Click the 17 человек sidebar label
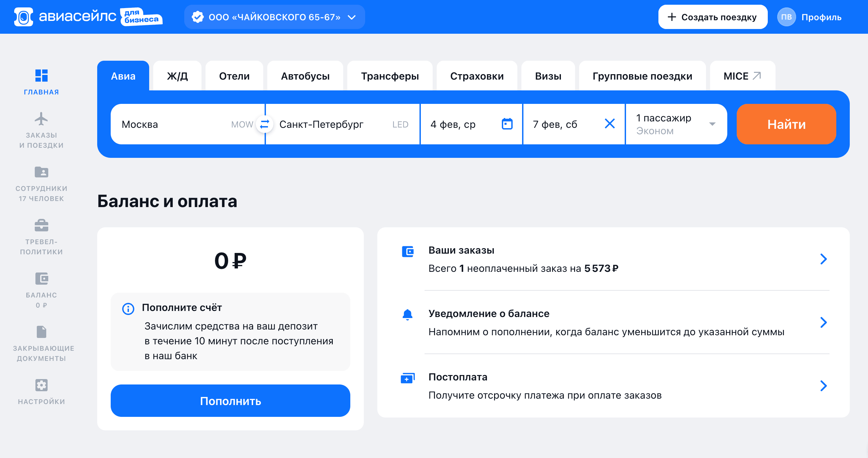868x458 pixels. 42,199
